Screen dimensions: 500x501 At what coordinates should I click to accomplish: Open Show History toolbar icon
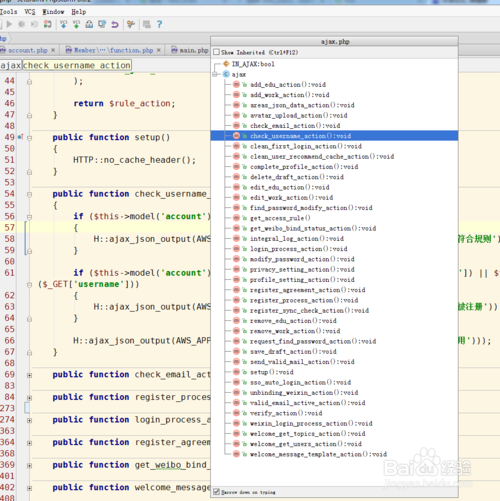[89, 24]
